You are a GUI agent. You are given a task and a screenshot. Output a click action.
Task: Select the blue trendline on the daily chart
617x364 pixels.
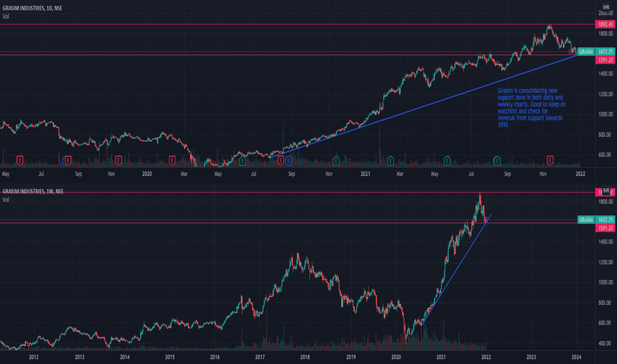(425, 106)
